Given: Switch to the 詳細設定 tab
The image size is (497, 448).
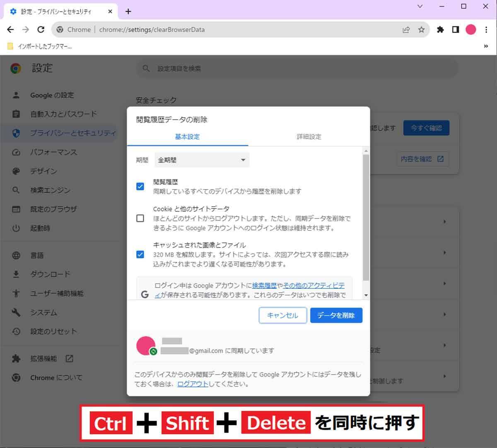Looking at the screenshot, I should click(309, 137).
